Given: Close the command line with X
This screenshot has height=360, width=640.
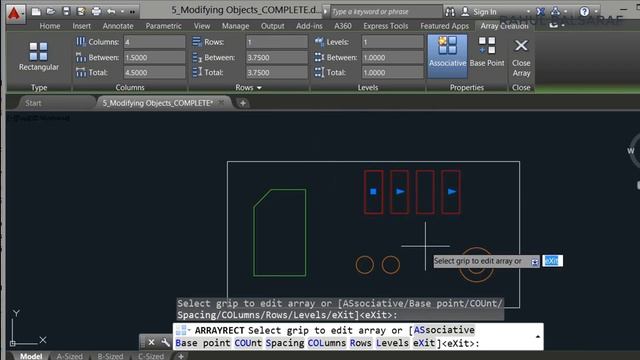Looking at the screenshot, I should [151, 342].
